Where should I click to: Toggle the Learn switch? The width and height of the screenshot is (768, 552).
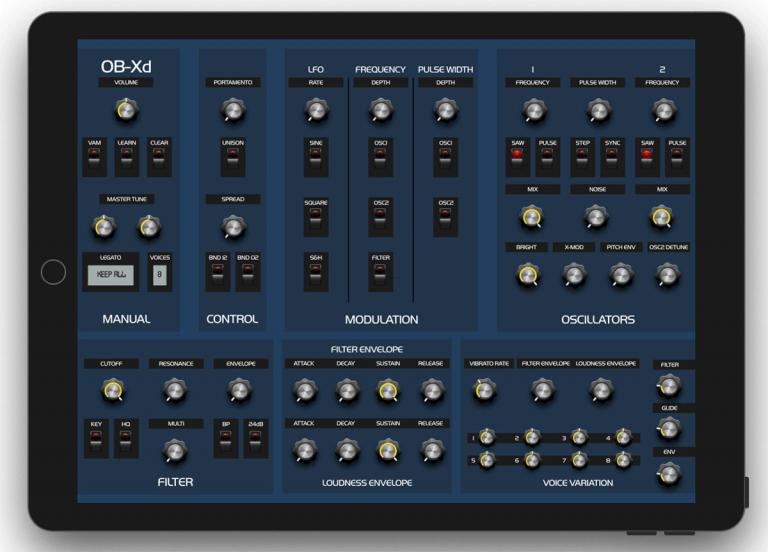(126, 157)
